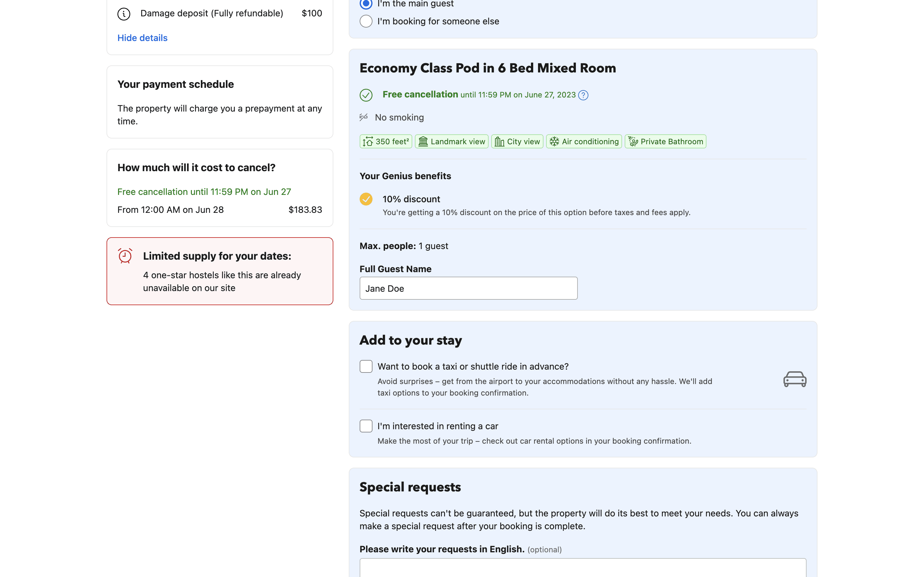Check the taxi or shuttle ride checkbox
This screenshot has height=577, width=924.
[x=366, y=366]
